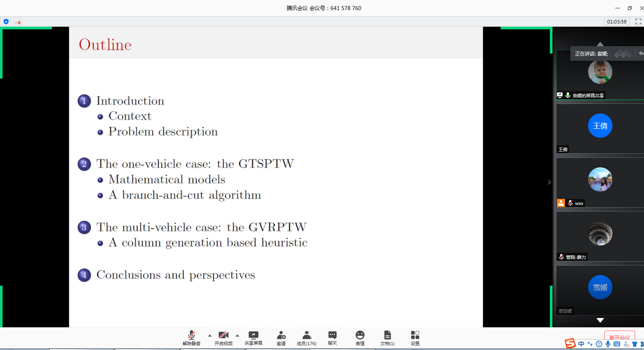
Task: Click the blue security shield icon
Action: pyautogui.click(x=6, y=21)
